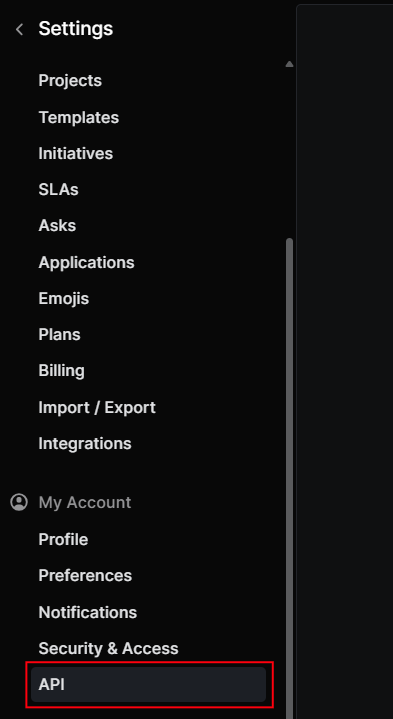The height and width of the screenshot is (719, 393).
Task: Go to Billing settings
Action: click(61, 371)
